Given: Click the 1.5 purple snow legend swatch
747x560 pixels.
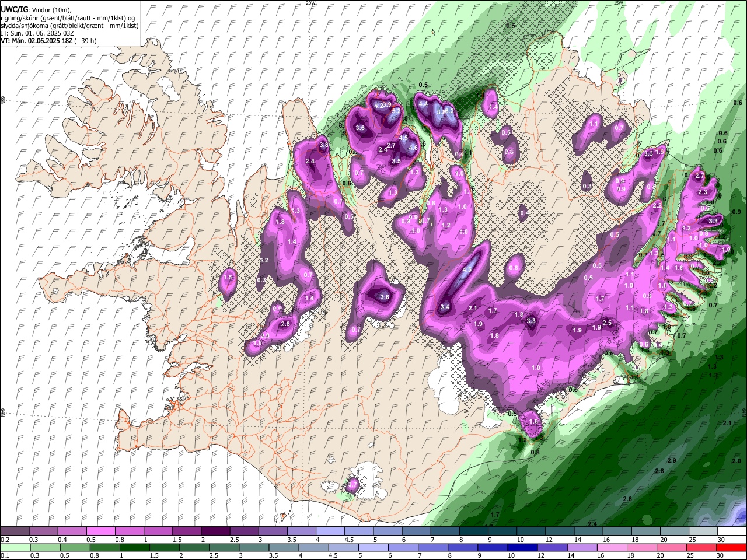Looking at the screenshot, I should pos(186,531).
